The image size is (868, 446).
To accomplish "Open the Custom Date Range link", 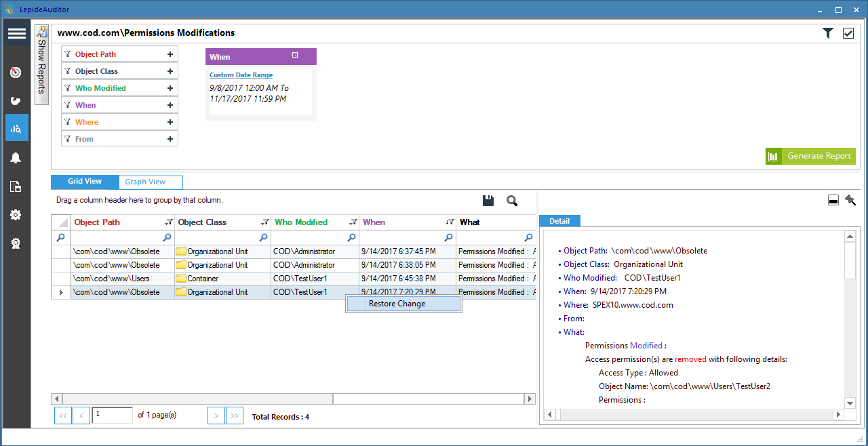I will 241,75.
